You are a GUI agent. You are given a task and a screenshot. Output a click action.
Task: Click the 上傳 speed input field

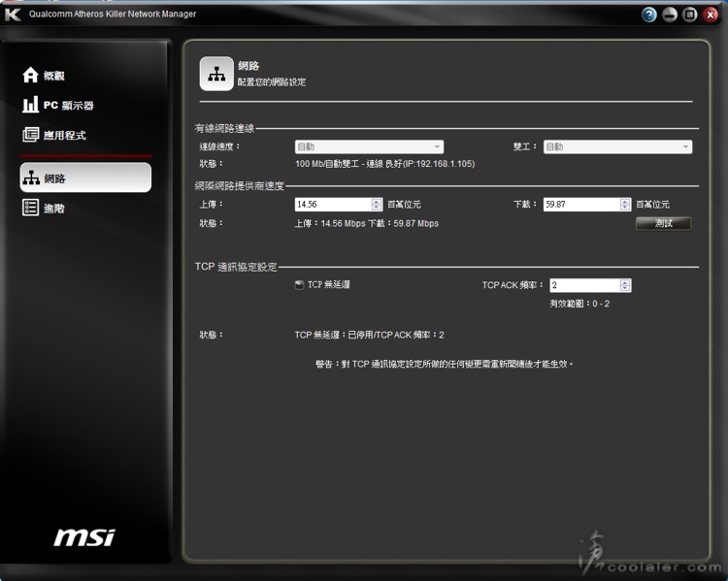[x=333, y=205]
